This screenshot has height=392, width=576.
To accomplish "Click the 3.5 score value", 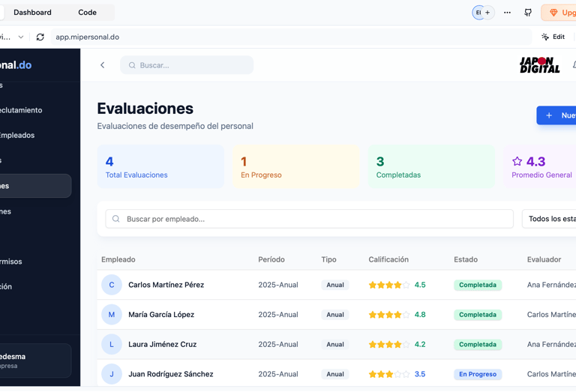I will point(420,374).
